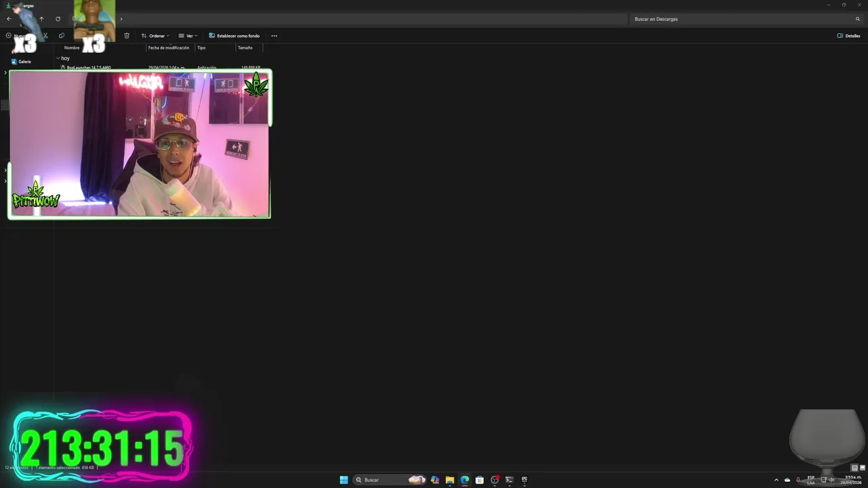This screenshot has height=488, width=868.
Task: Open the clock showing 3:53 a.m.
Action: 852,480
